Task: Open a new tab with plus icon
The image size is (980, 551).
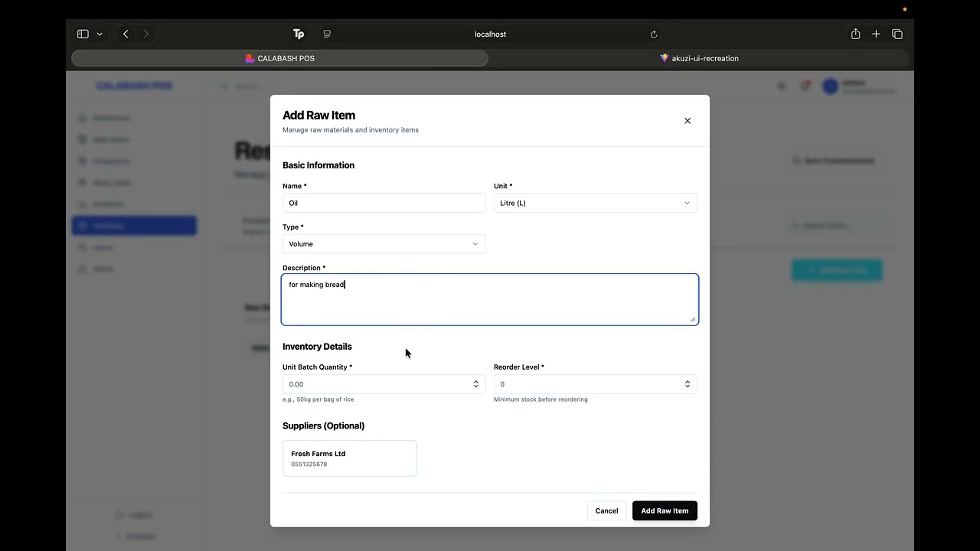Action: (876, 34)
